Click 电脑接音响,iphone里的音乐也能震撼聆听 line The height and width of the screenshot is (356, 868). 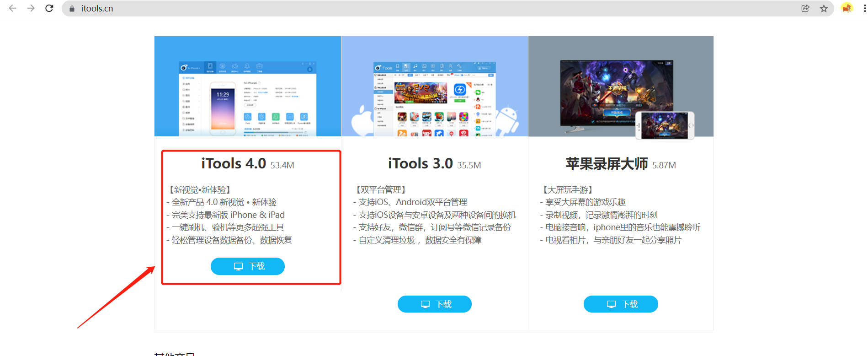pos(620,227)
